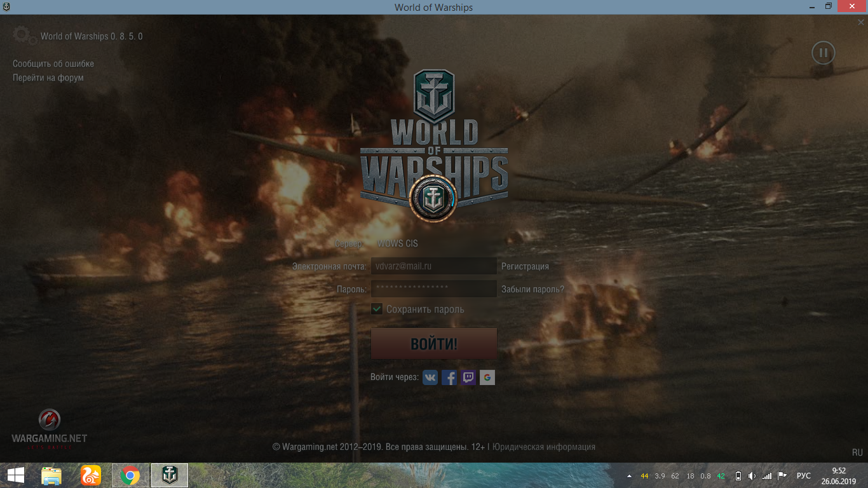Log in with the Facebook icon
868x488 pixels.
pyautogui.click(x=449, y=377)
